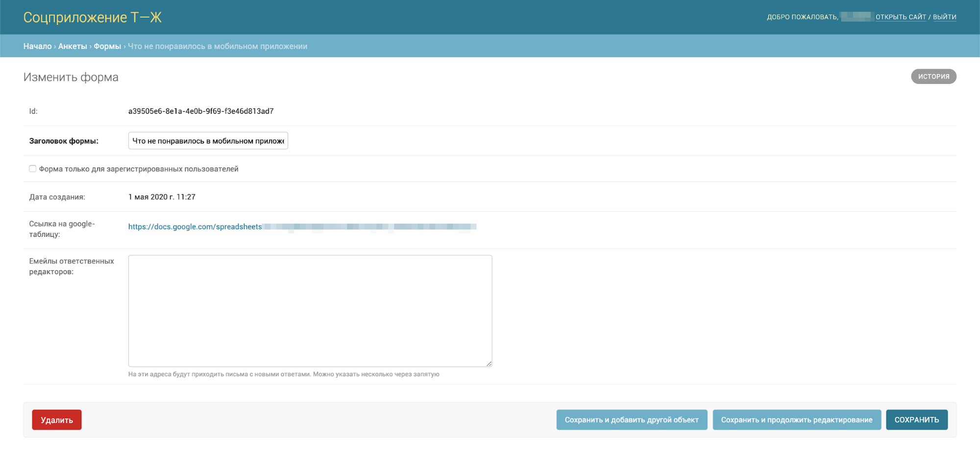The width and height of the screenshot is (980, 460).
Task: Navigate to Формы breadcrumb
Action: click(107, 46)
